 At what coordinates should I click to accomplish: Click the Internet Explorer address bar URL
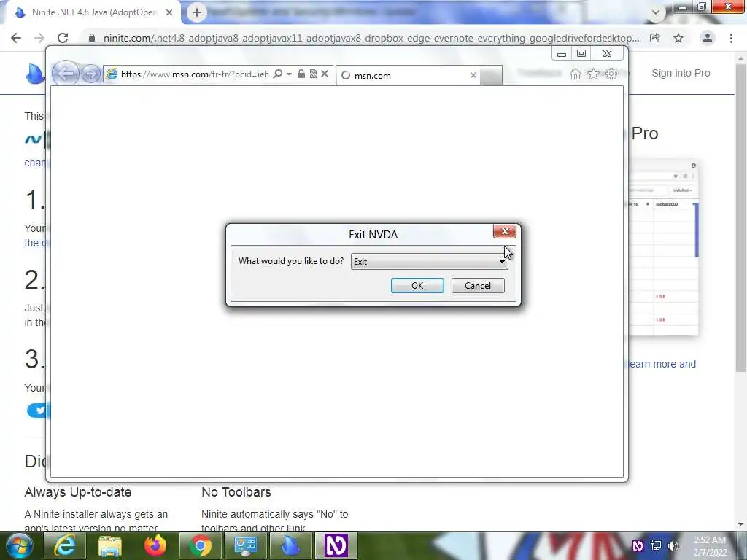point(194,74)
